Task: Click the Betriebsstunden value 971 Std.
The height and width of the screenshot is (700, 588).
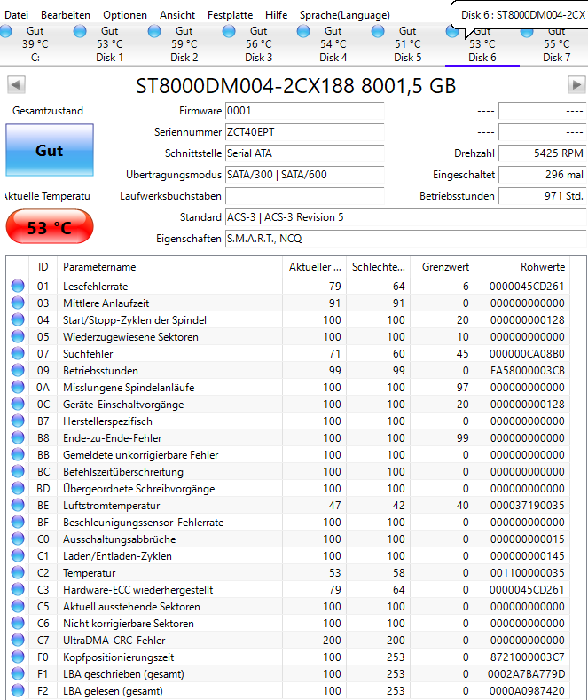Action: 542,196
